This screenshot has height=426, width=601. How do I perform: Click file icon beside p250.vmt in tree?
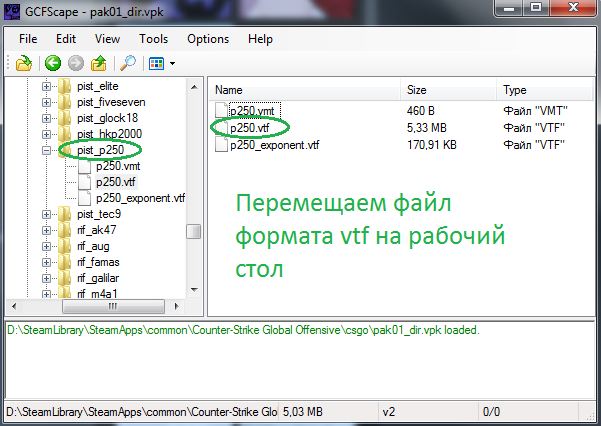click(x=84, y=166)
